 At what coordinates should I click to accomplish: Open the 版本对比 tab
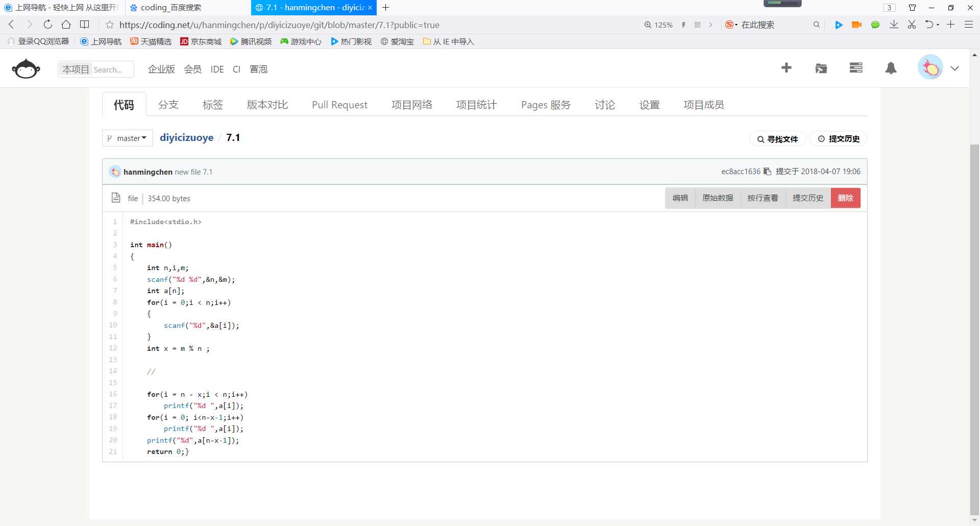coord(267,105)
